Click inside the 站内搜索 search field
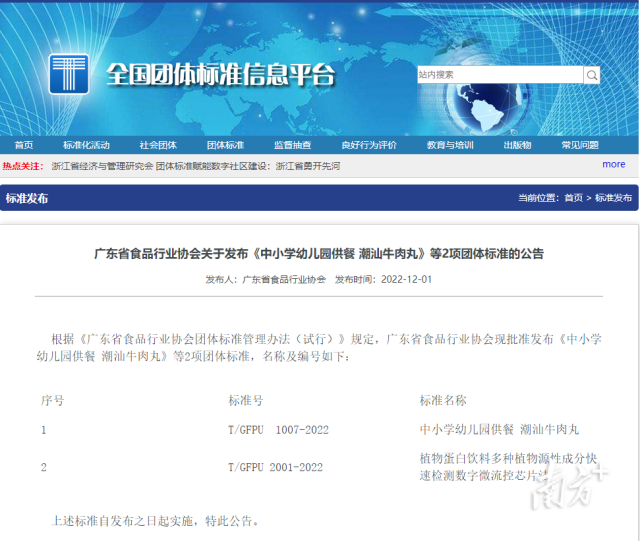 (x=499, y=75)
